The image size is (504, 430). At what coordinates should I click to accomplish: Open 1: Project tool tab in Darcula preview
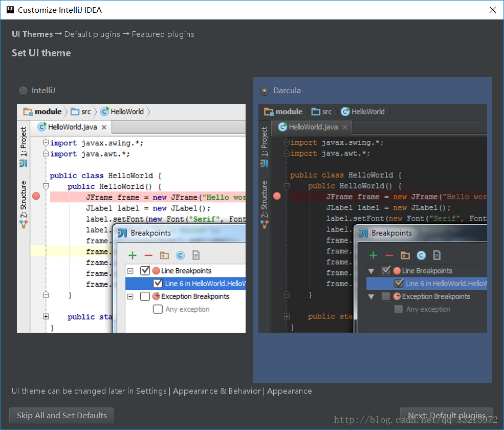pos(264,147)
